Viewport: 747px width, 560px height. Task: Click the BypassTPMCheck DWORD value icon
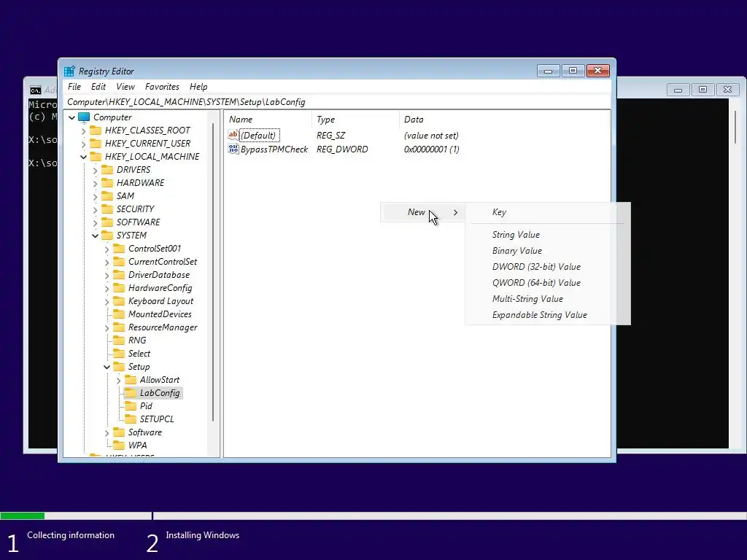[233, 149]
